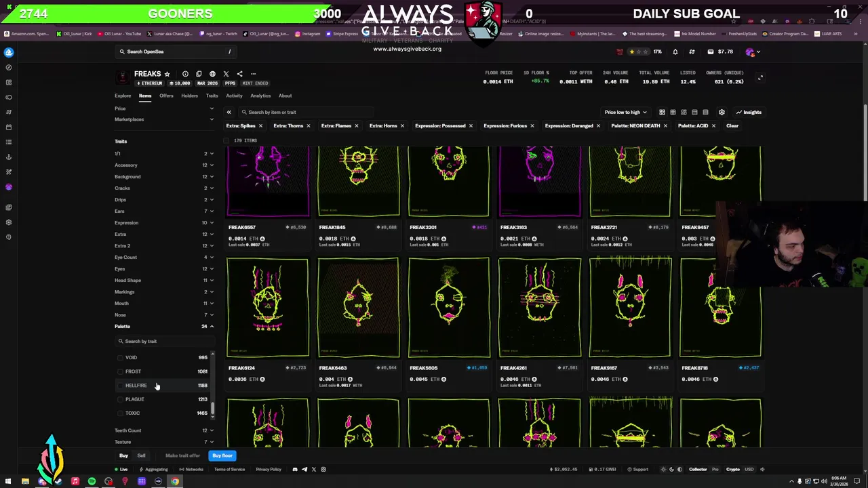Go to the Activity tab
Image resolution: width=868 pixels, height=488 pixels.
[234, 96]
